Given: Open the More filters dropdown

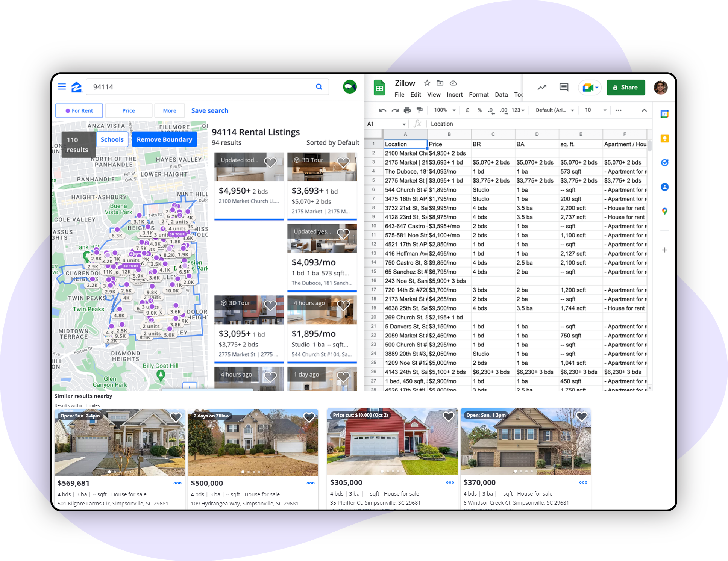Looking at the screenshot, I should point(170,110).
